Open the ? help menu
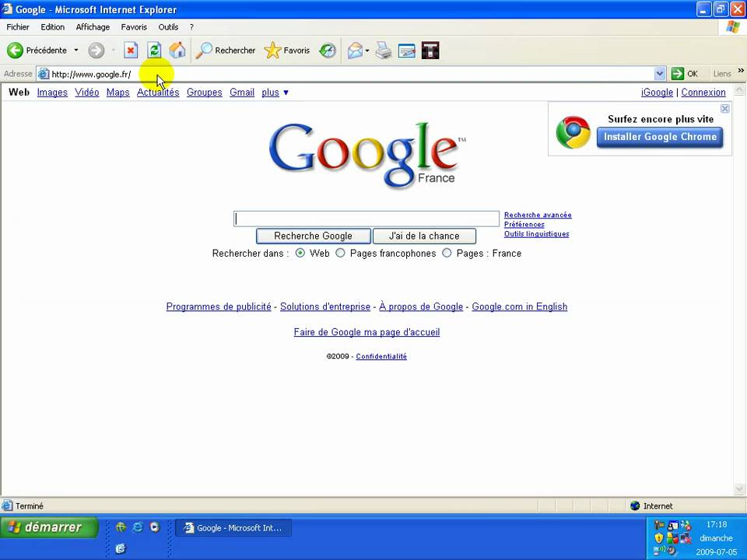The width and height of the screenshot is (747, 560). point(191,27)
